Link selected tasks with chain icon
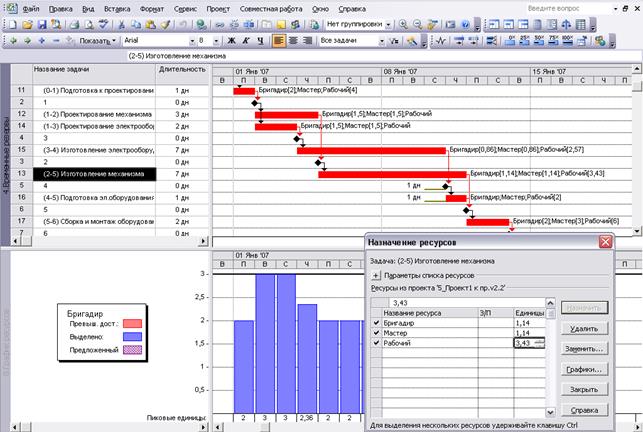 (219, 25)
